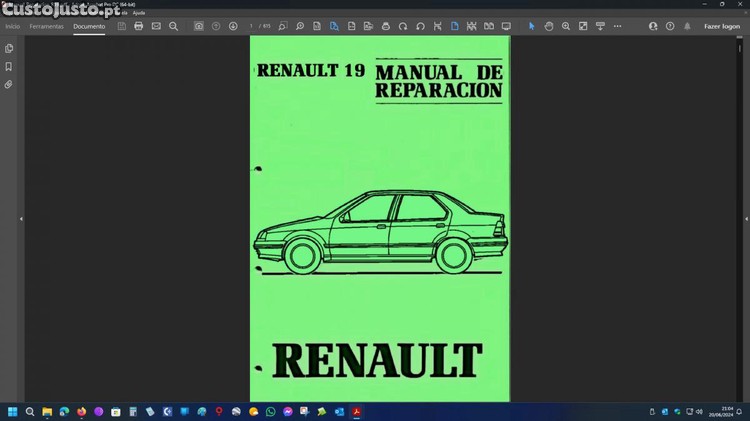Open page thumbnails panel icon

click(x=9, y=48)
